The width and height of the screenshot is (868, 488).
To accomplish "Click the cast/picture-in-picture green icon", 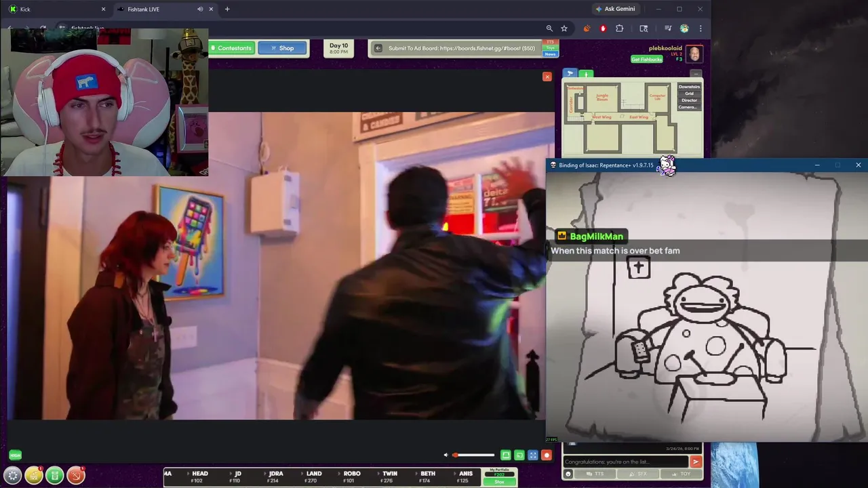I will pos(519,455).
